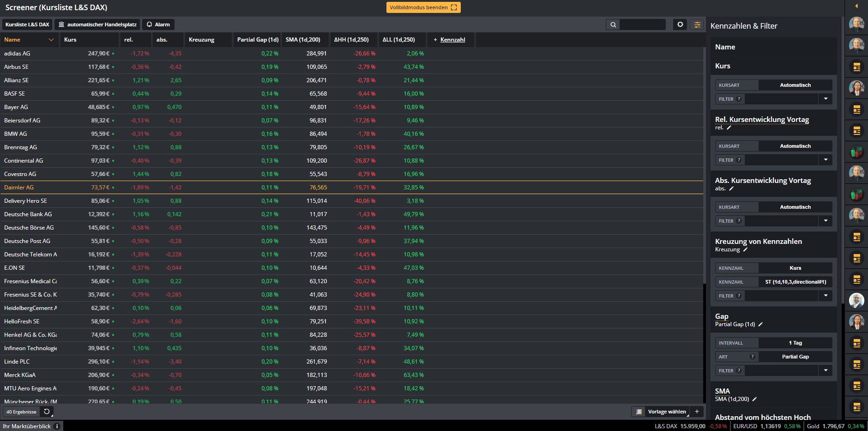Click the fullscreen exit brackets icon
Screen dimensions: 868x431
pyautogui.click(x=454, y=7)
